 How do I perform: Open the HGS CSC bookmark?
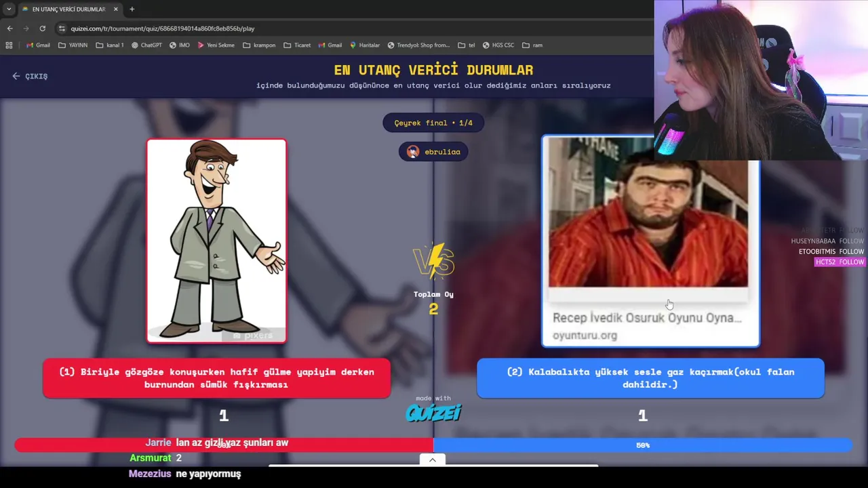[498, 45]
